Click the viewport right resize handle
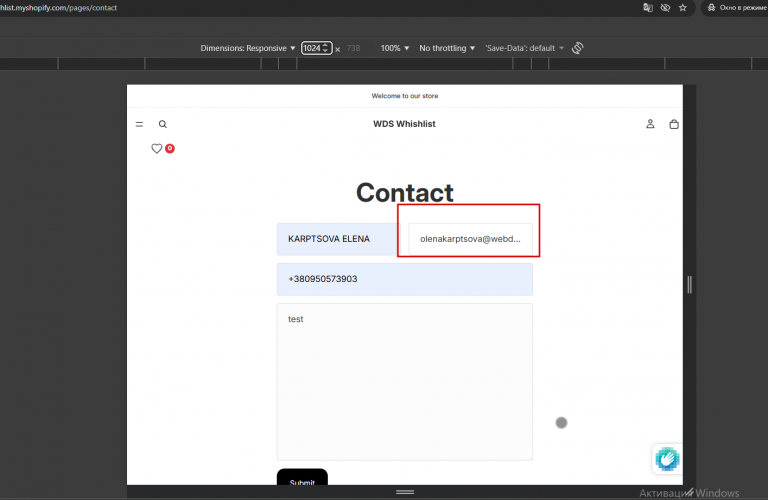 (x=690, y=285)
